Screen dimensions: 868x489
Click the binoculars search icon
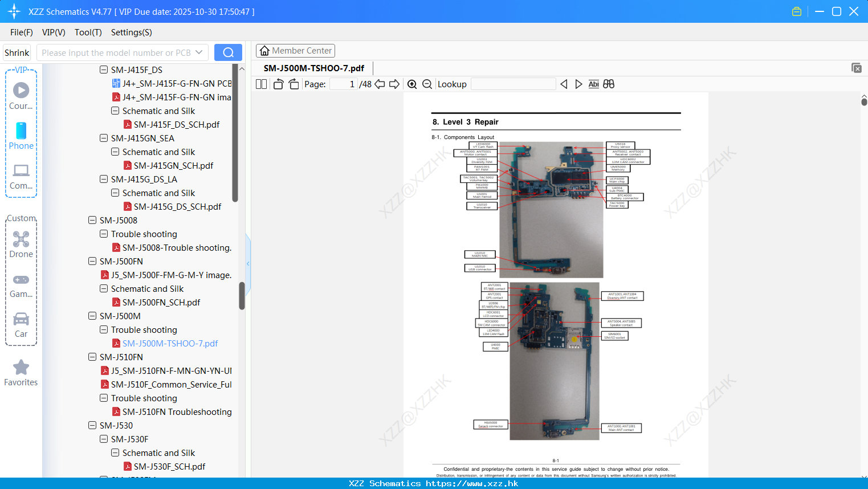[609, 84]
